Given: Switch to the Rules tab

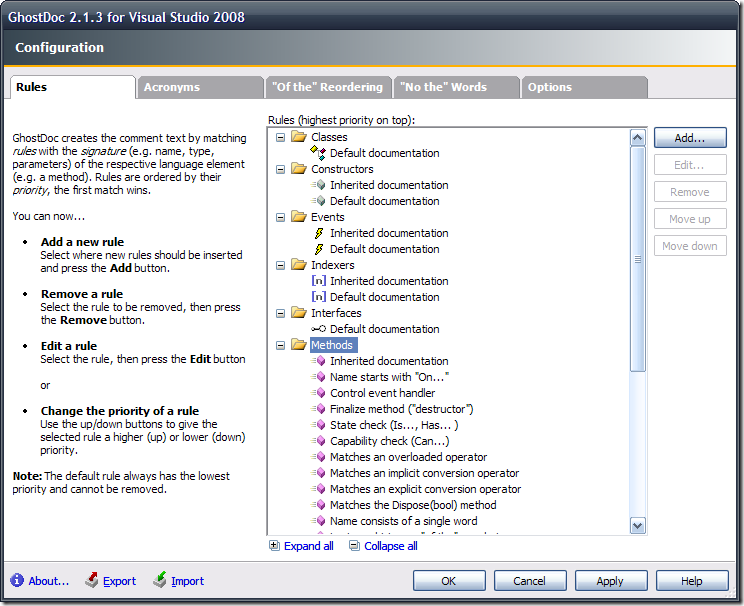Looking at the screenshot, I should click(x=73, y=87).
